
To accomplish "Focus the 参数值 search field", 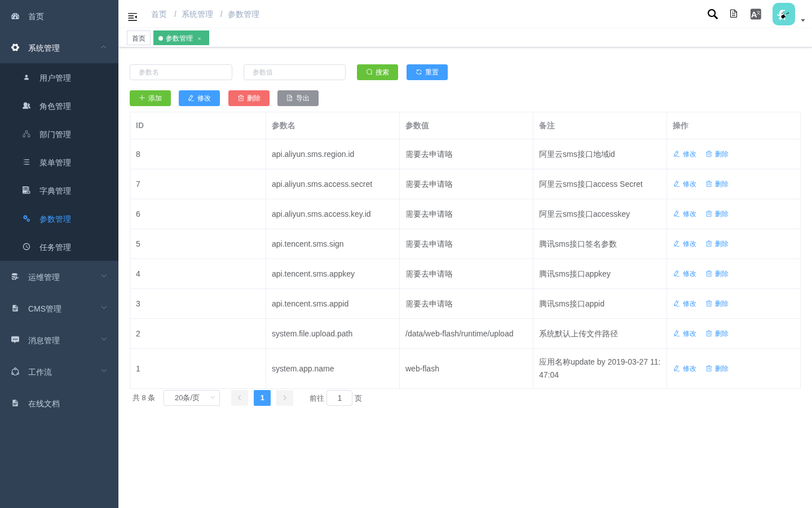I will [x=294, y=72].
